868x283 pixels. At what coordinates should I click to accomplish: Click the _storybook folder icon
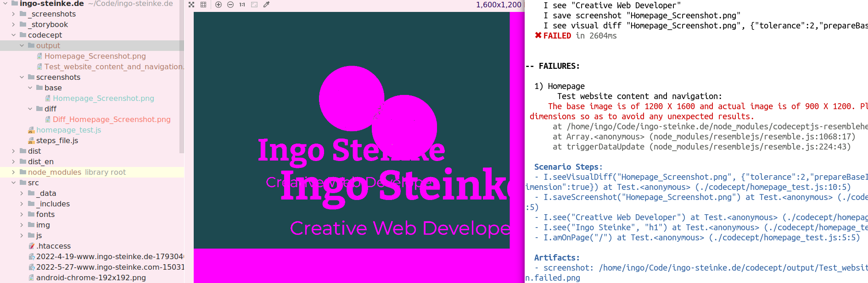pyautogui.click(x=23, y=24)
